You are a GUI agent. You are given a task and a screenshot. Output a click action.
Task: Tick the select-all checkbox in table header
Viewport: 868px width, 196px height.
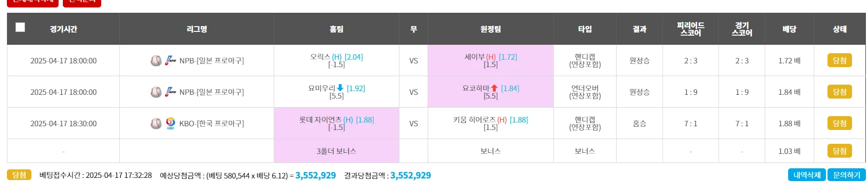(x=20, y=27)
